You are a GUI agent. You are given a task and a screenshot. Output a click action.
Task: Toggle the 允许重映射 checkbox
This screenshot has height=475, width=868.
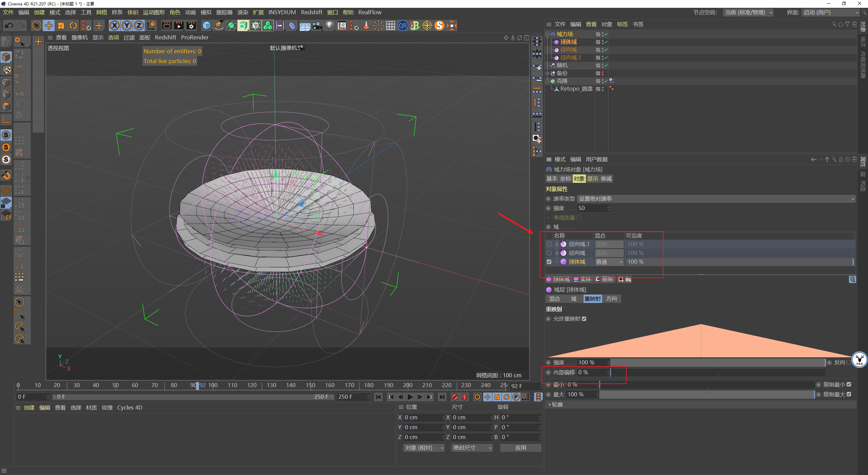[x=584, y=319]
